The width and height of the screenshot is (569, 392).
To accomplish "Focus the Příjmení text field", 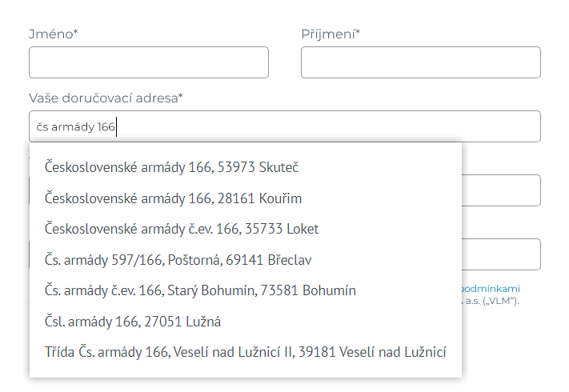I will pyautogui.click(x=420, y=62).
